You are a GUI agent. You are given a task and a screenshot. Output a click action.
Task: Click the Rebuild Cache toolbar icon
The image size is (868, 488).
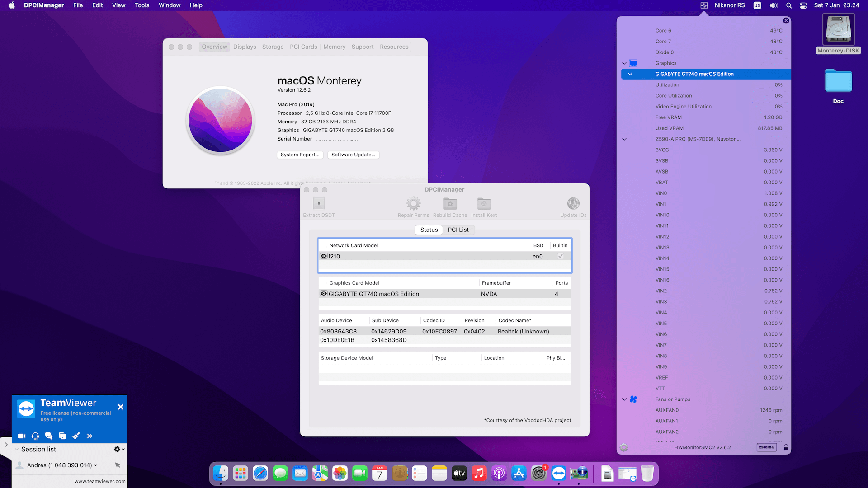point(450,204)
